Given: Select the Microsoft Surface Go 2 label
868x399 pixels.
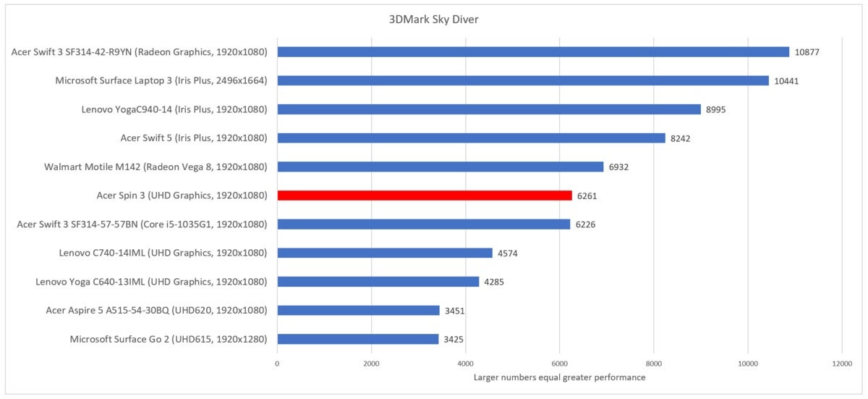Looking at the screenshot, I should pyautogui.click(x=169, y=339).
